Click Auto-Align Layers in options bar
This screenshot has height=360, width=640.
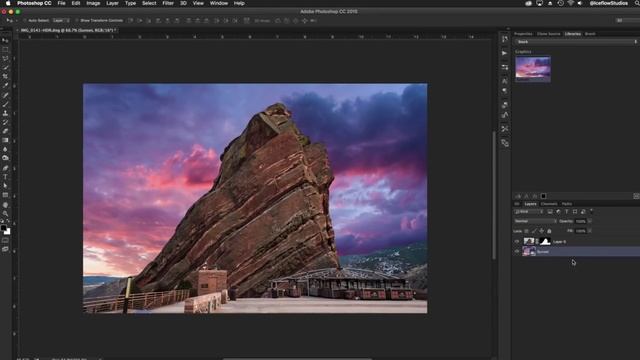pos(247,20)
